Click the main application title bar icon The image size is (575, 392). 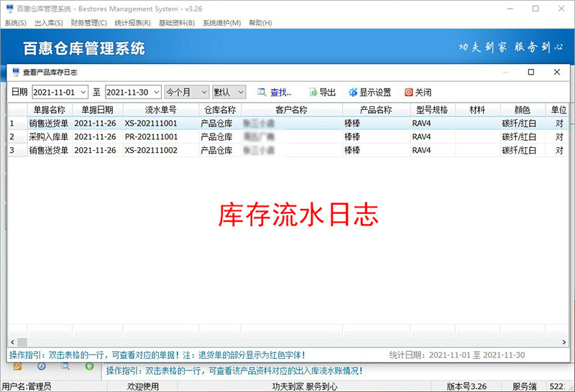click(10, 9)
